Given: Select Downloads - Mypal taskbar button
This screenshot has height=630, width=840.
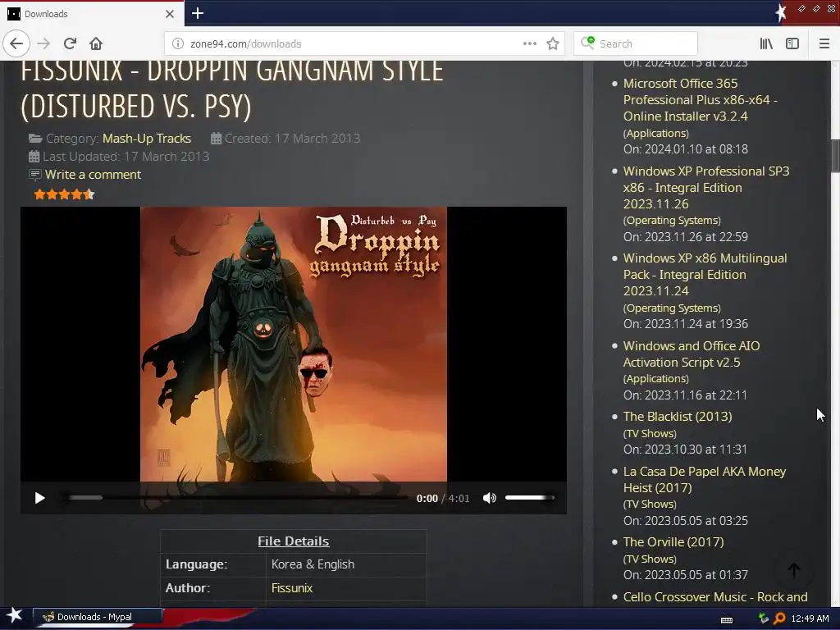Looking at the screenshot, I should click(98, 617).
